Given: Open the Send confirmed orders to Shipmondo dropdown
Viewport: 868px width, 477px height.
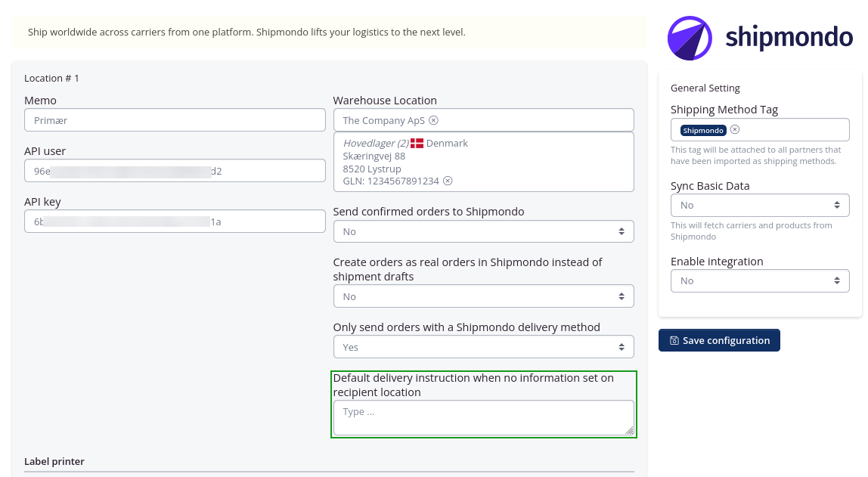Looking at the screenshot, I should (483, 231).
